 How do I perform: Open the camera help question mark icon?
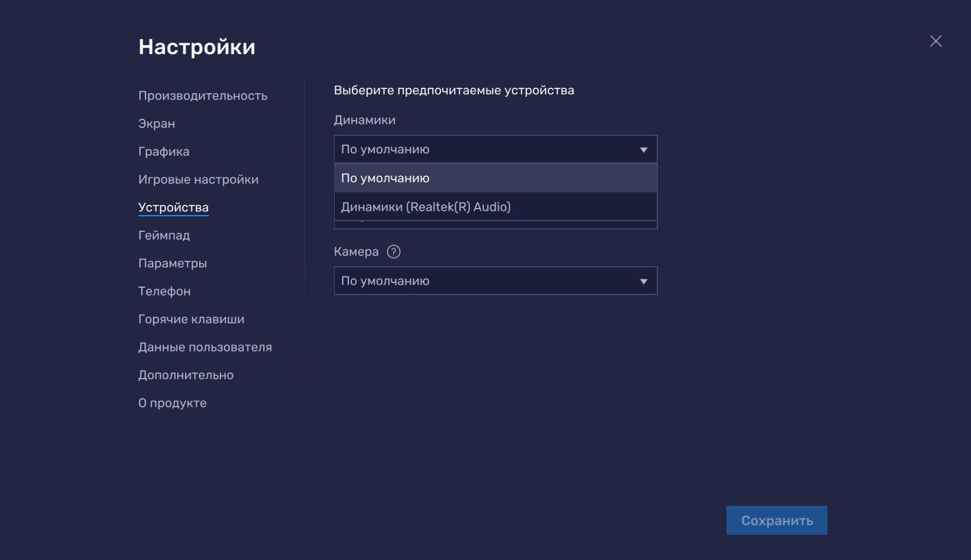tap(394, 252)
